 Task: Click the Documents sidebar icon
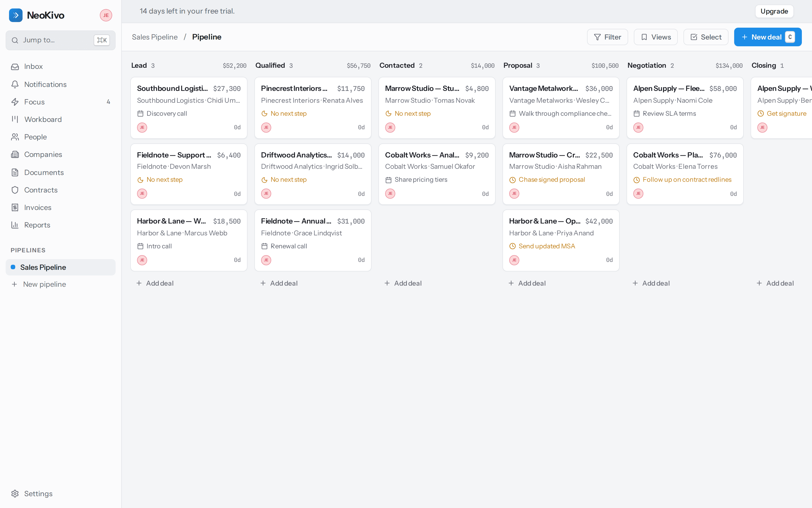[x=15, y=172]
